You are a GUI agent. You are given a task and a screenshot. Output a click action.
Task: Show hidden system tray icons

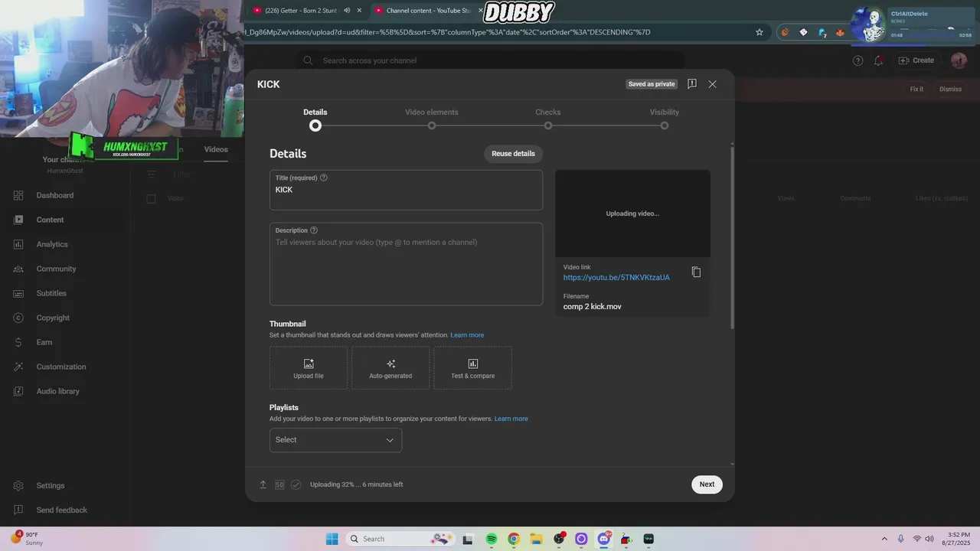[x=884, y=539]
